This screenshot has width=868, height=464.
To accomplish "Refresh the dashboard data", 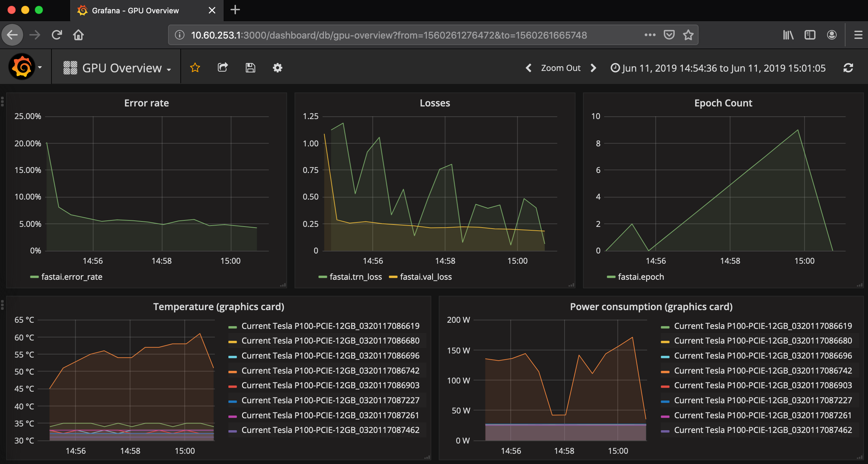I will pyautogui.click(x=848, y=68).
